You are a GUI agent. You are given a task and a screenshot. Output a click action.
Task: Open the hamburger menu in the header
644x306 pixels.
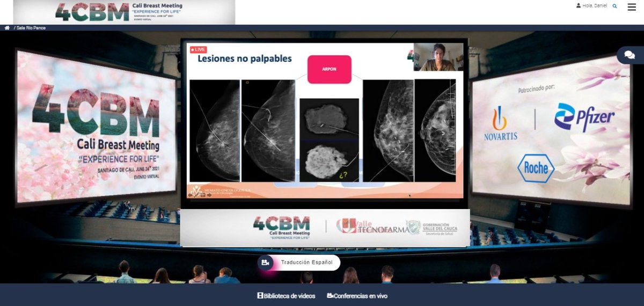[631, 6]
